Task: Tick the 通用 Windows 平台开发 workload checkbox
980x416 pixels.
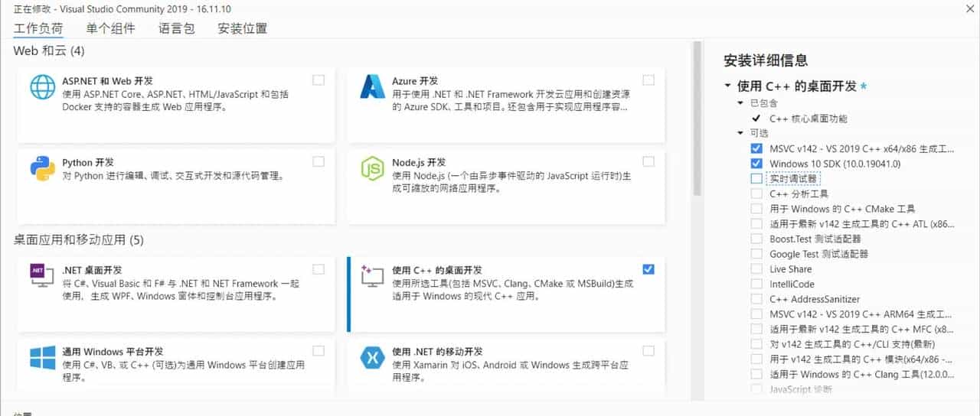Action: (x=318, y=350)
